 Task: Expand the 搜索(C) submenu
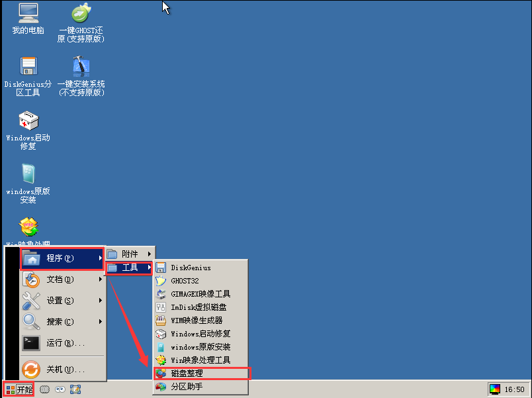(x=63, y=322)
